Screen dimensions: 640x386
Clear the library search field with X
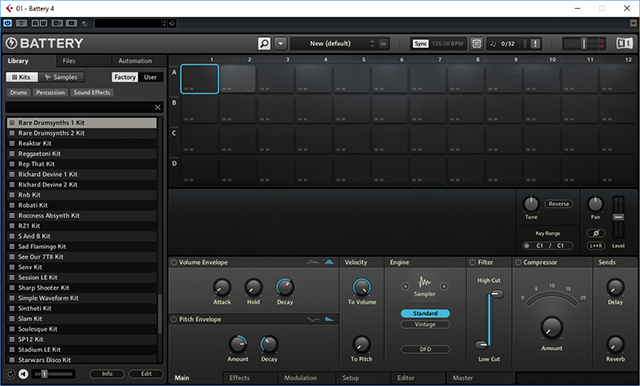[158, 107]
